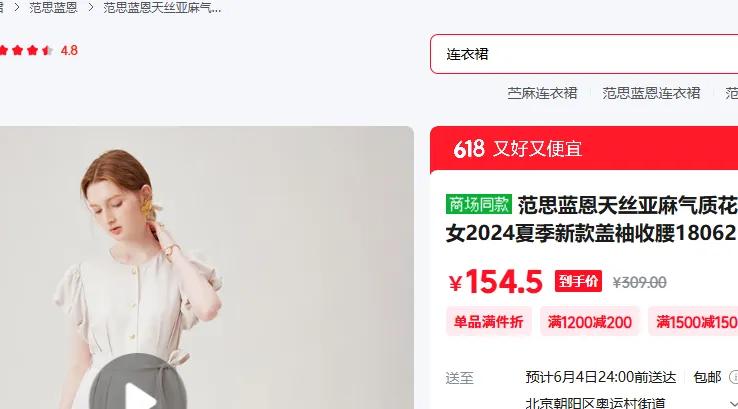Click the breadcrumb chevron before 范思蓝恩
This screenshot has width=738, height=409.
tap(16, 8)
